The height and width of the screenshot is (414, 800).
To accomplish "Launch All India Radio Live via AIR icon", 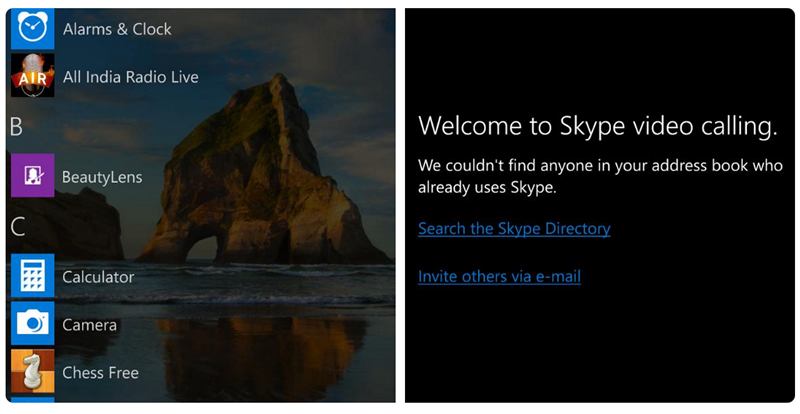I will pos(33,76).
